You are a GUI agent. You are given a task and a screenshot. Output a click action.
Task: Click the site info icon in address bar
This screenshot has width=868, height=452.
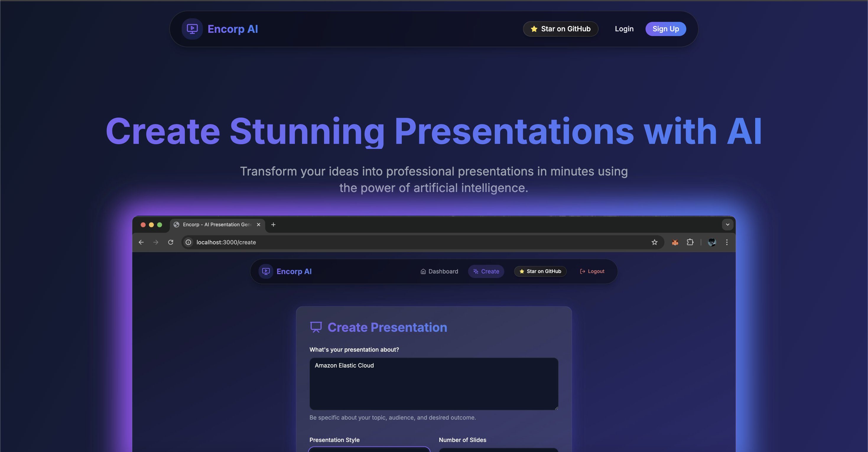pyautogui.click(x=188, y=242)
